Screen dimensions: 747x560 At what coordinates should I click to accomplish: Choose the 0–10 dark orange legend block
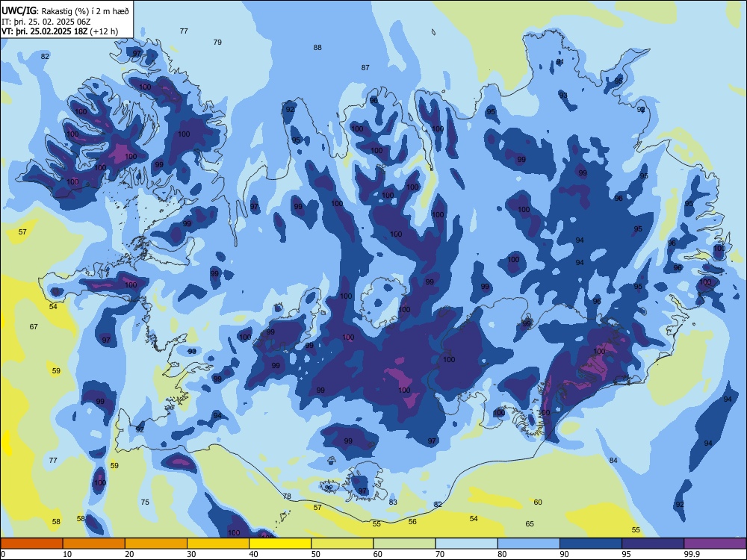[31, 544]
